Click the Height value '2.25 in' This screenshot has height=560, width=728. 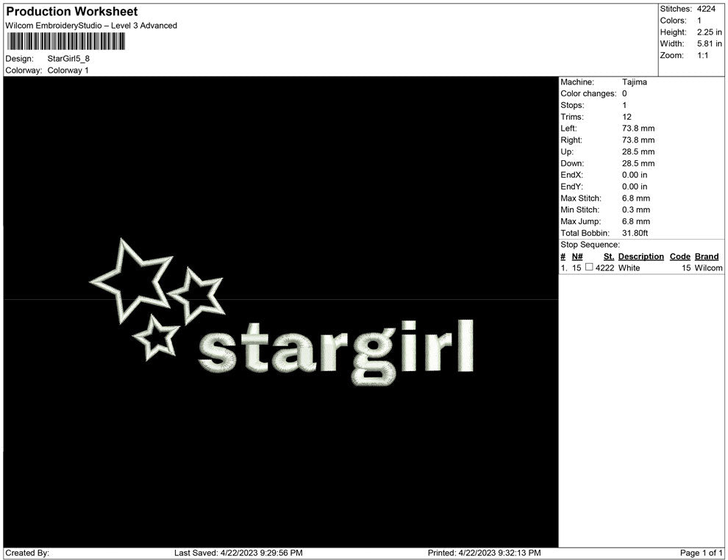[710, 32]
